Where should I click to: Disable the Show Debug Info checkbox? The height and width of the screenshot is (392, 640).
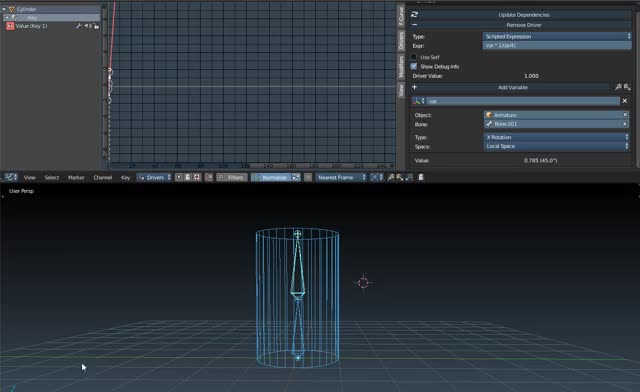(413, 66)
